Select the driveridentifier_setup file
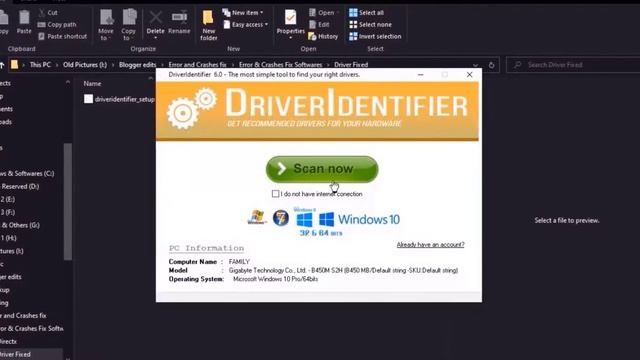This screenshot has height=360, width=640. [x=119, y=99]
